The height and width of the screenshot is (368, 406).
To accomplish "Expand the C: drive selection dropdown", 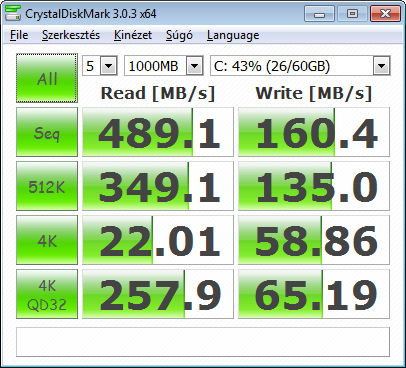I will [x=381, y=66].
